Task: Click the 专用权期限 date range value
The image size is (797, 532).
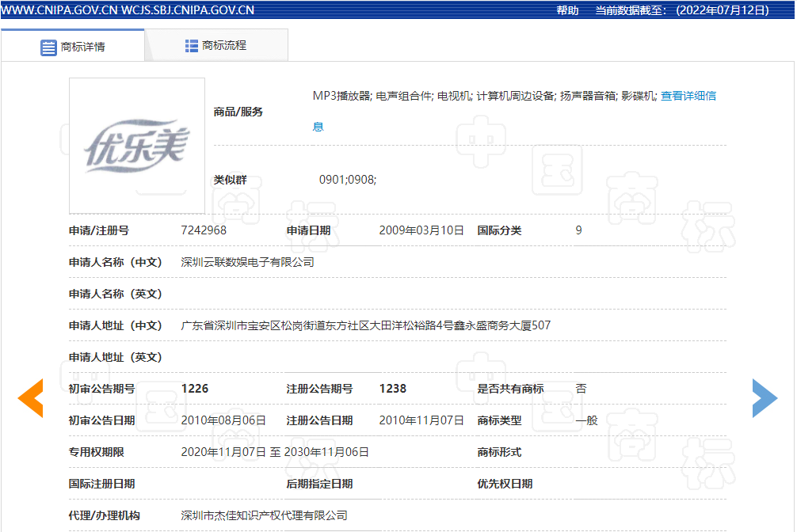Action: tap(275, 452)
